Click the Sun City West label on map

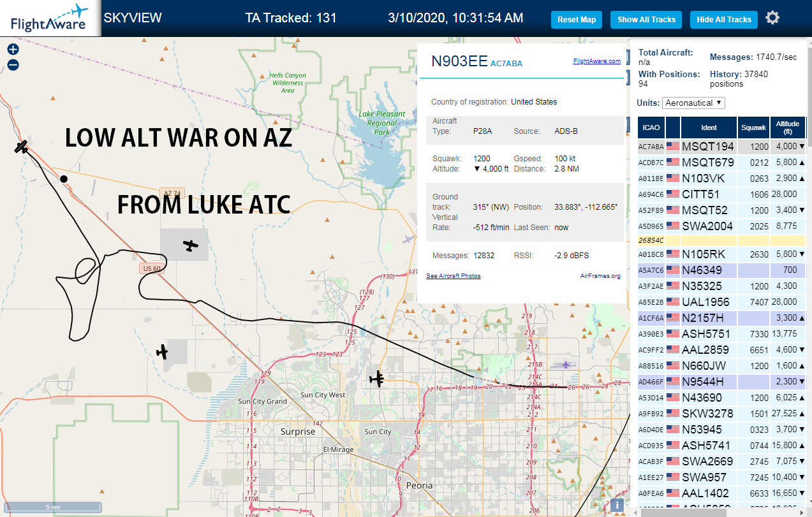point(322,395)
